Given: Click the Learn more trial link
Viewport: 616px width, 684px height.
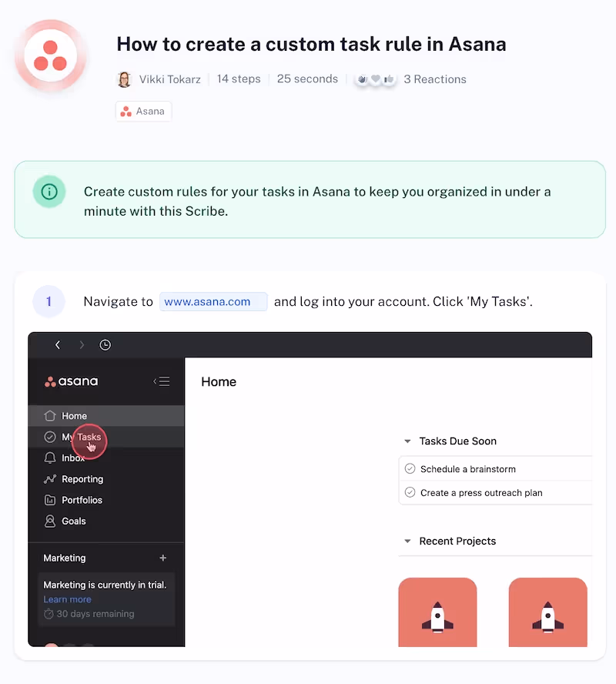Looking at the screenshot, I should [x=67, y=599].
